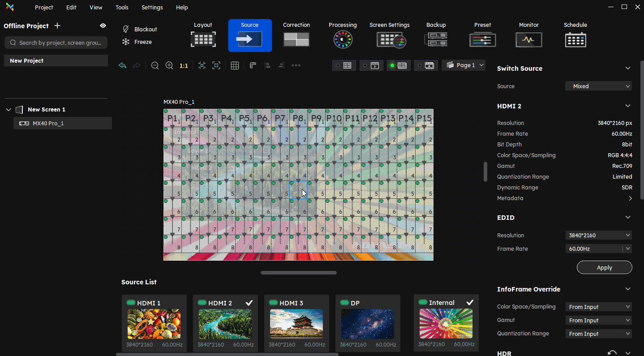Zoom out with the magnifier minus icon
Viewport: 644px width, 356px height.
[x=155, y=65]
